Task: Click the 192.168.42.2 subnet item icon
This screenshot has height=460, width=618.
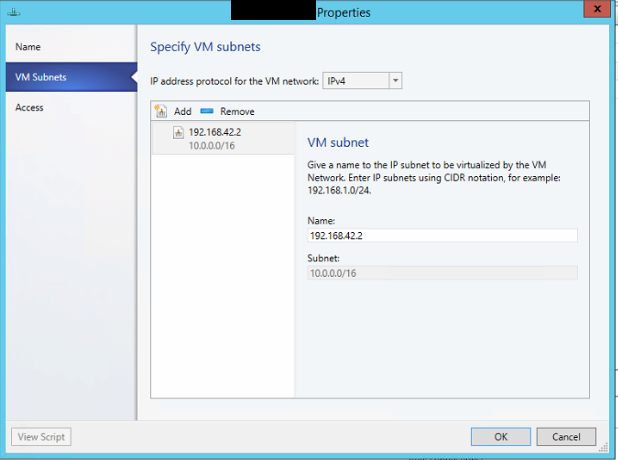Action: 178,132
